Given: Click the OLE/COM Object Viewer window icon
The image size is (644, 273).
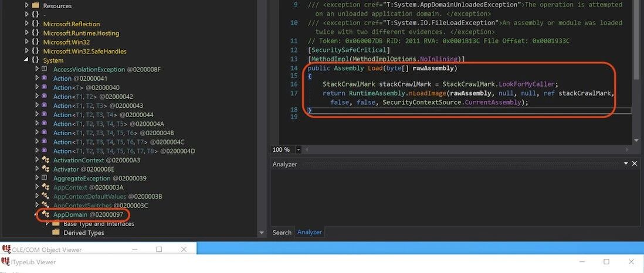Looking at the screenshot, I should coord(6,249).
